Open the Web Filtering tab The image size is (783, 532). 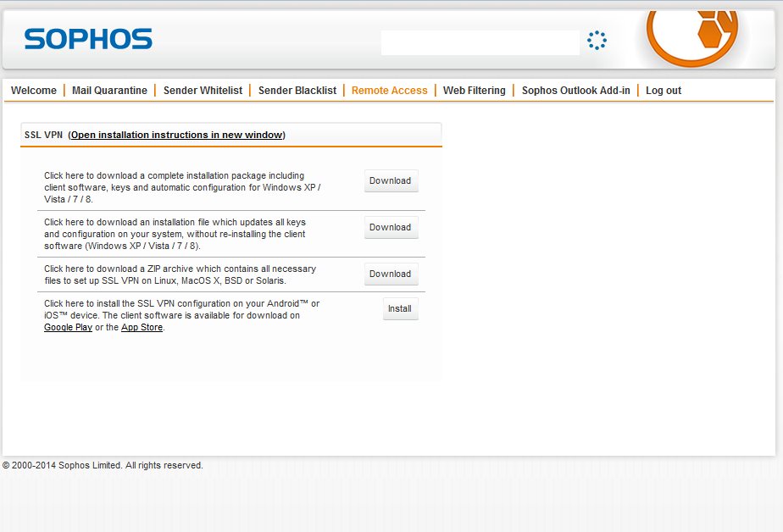click(x=475, y=91)
